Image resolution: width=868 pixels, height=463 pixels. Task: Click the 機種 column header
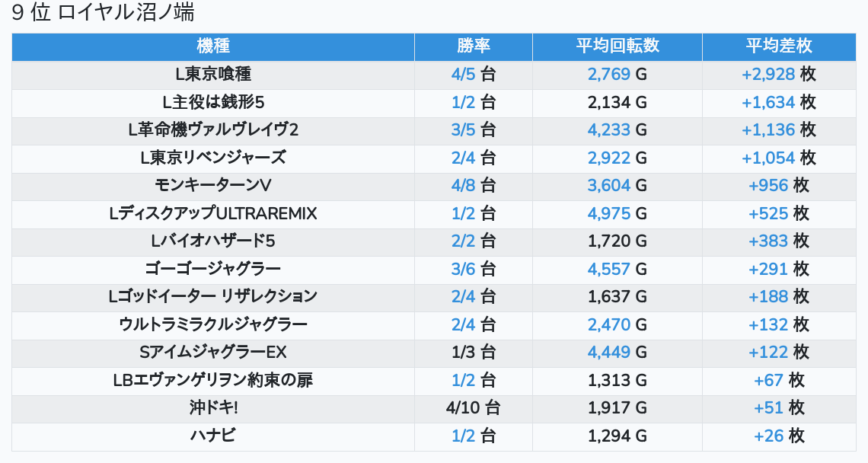click(x=213, y=46)
